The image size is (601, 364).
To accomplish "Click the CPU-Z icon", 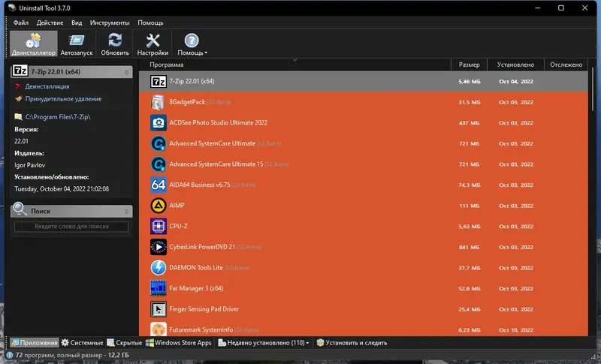I will point(159,226).
